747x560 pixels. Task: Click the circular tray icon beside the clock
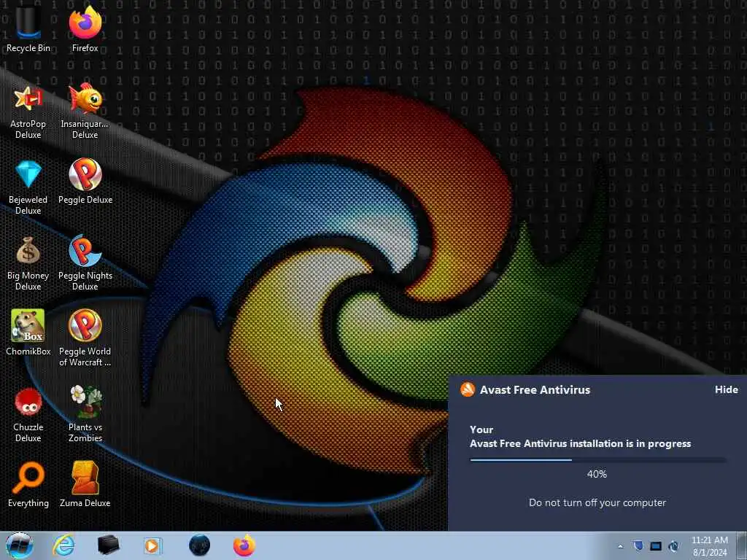click(673, 546)
